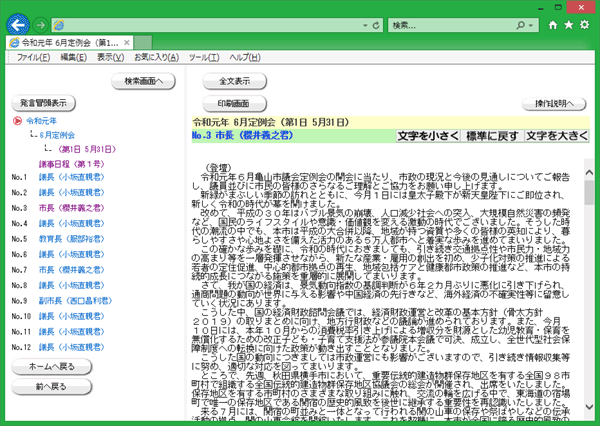The height and width of the screenshot is (426, 600).
Task: Go back with the browser back arrow
Action: coord(18,25)
